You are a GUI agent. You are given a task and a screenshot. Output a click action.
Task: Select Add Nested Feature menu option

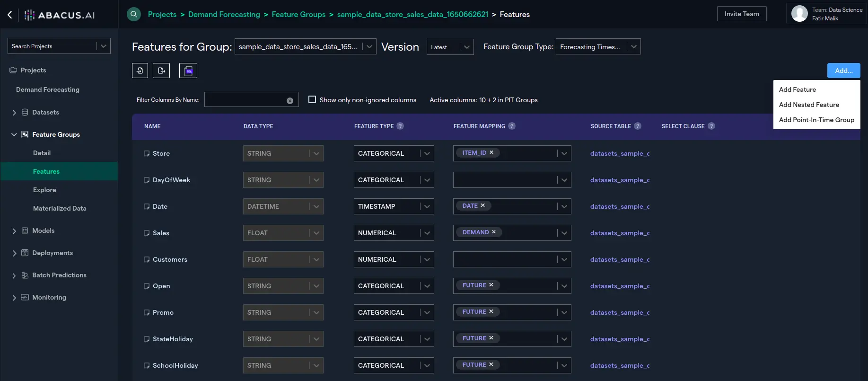tap(809, 105)
